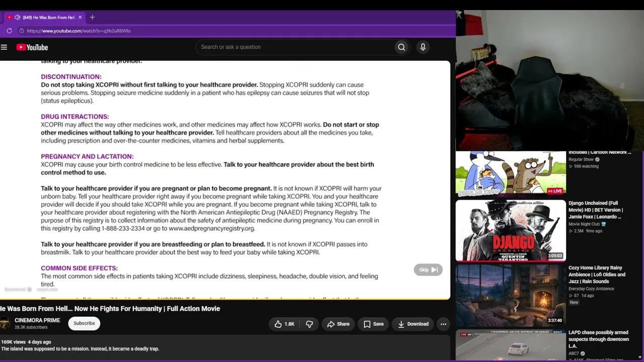This screenshot has height=362, width=644.
Task: Click the 'He Was Born From Hell...' video title
Action: 110,309
